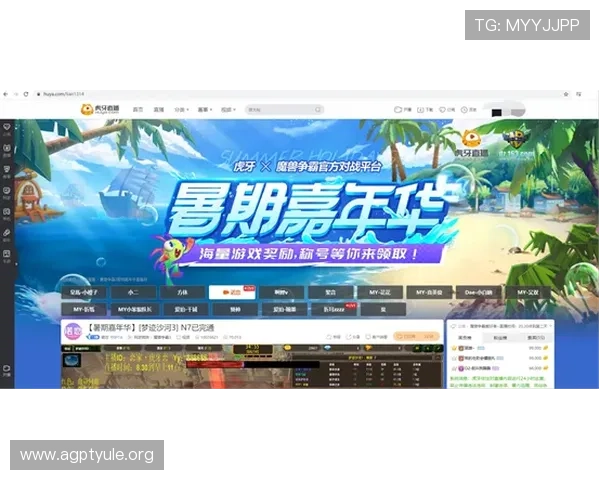
Task: Click the Huya 虎牙直播 logo in header
Action: [100, 109]
